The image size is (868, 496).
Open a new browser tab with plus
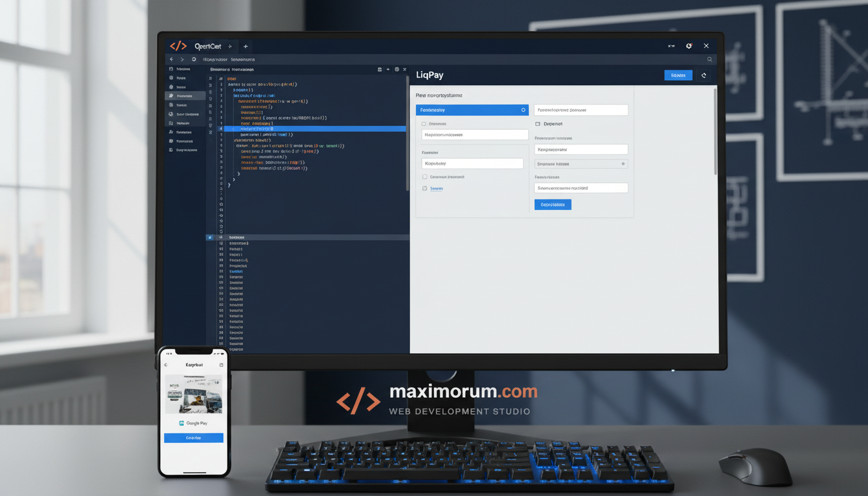245,46
